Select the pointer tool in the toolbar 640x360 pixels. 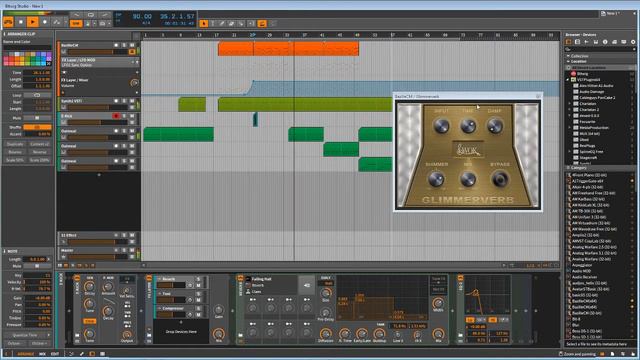tap(204, 24)
